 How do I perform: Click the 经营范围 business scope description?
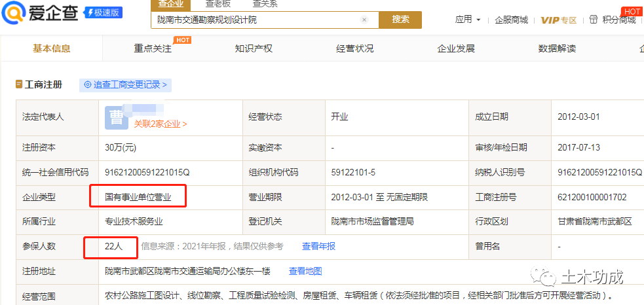(x=360, y=296)
